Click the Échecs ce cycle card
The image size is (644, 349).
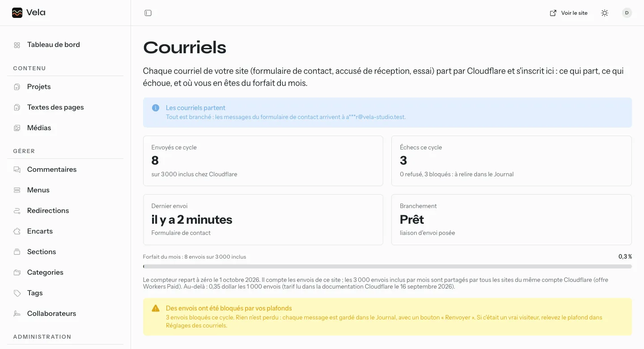pyautogui.click(x=512, y=161)
